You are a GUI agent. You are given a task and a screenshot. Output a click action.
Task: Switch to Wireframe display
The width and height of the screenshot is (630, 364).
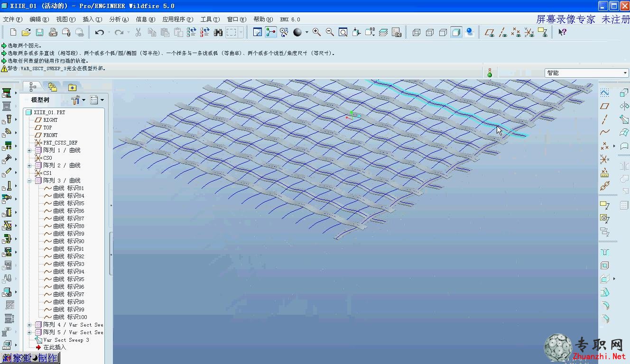(x=417, y=32)
